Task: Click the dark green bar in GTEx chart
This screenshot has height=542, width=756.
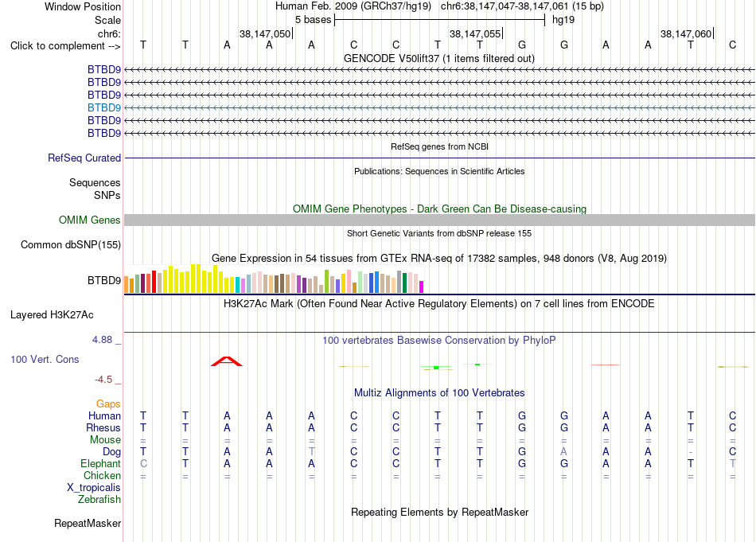Action: (x=404, y=283)
